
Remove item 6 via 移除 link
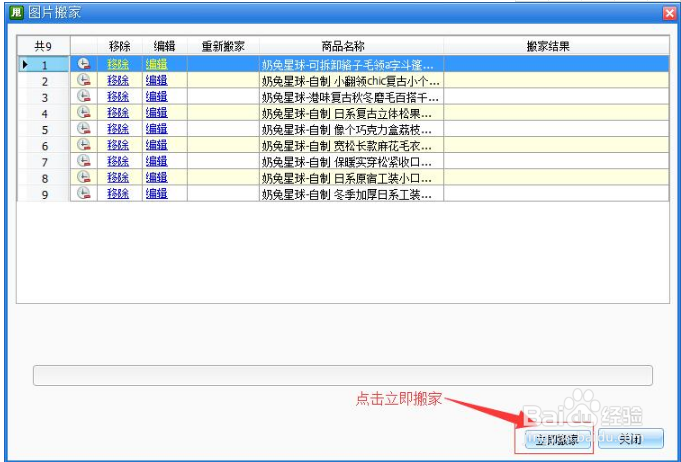point(118,145)
